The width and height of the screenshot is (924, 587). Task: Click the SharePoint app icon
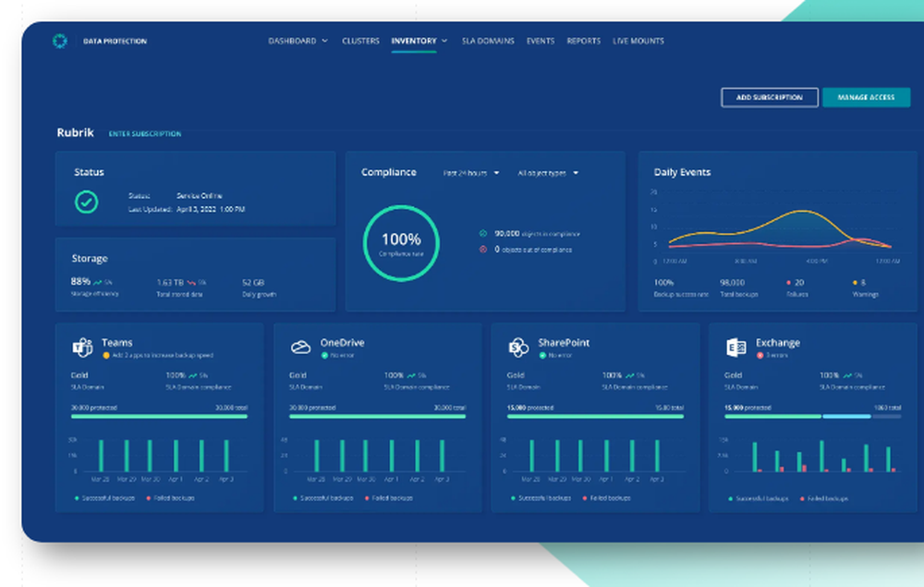pyautogui.click(x=518, y=348)
